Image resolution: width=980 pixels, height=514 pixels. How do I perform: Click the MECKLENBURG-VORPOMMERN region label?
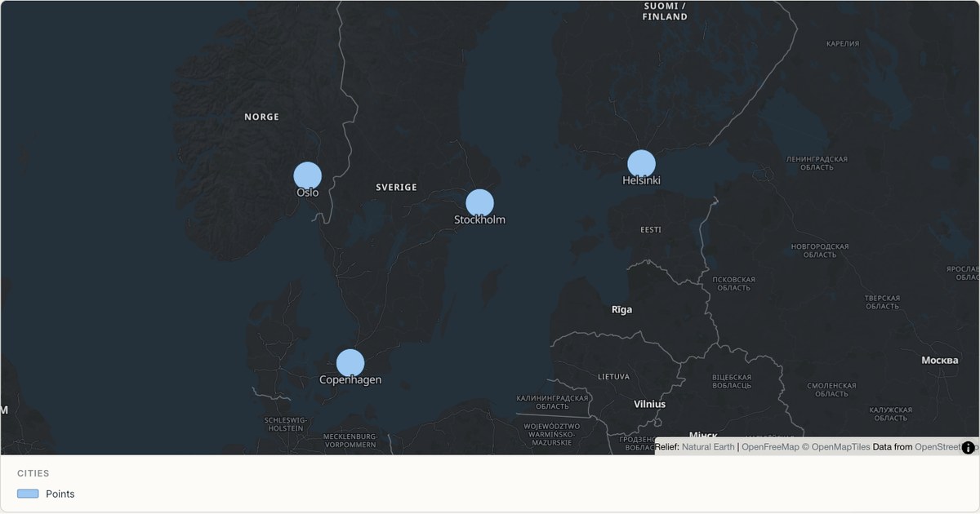(x=350, y=441)
